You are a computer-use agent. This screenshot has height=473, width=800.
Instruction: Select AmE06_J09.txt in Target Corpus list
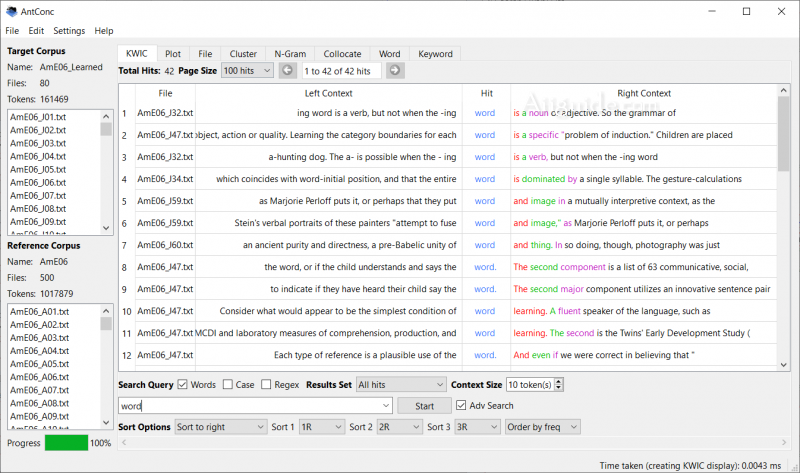coord(38,221)
